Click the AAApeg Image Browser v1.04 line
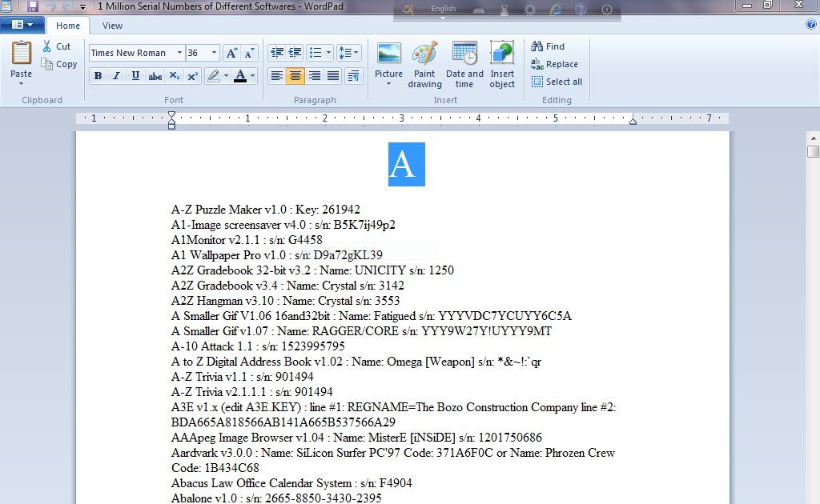 356,438
